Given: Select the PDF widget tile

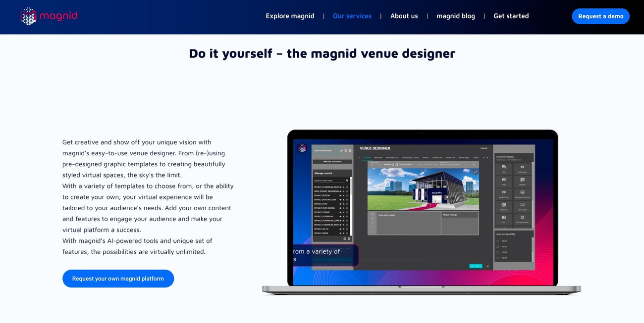Looking at the screenshot, I should coord(504,219).
